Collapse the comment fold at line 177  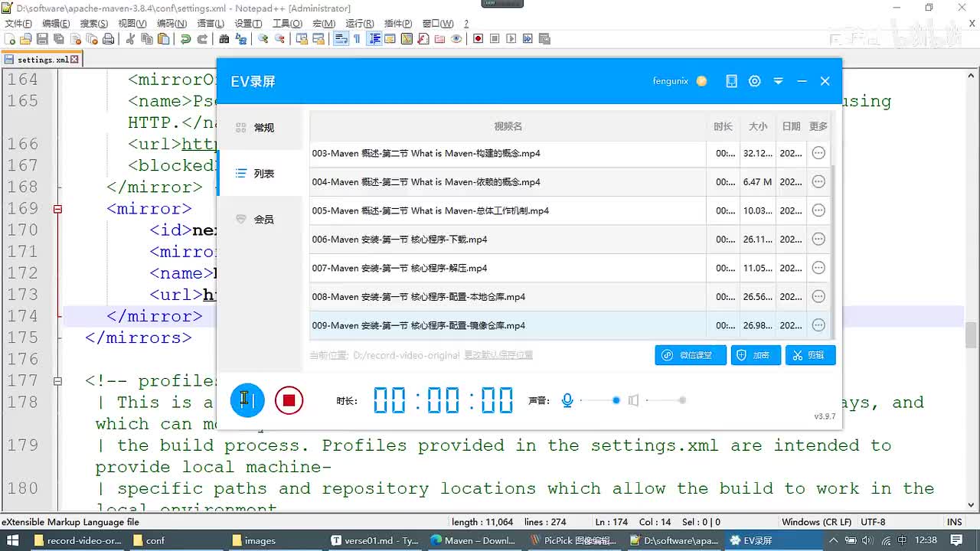tap(57, 380)
